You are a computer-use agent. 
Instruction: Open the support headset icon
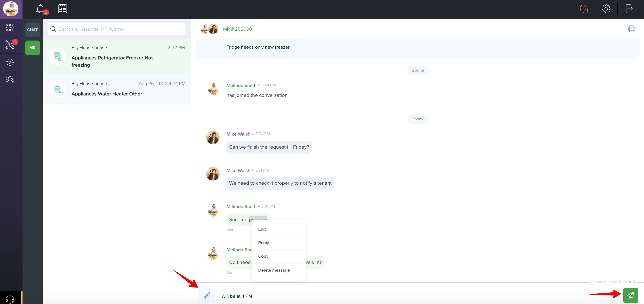coord(10,299)
